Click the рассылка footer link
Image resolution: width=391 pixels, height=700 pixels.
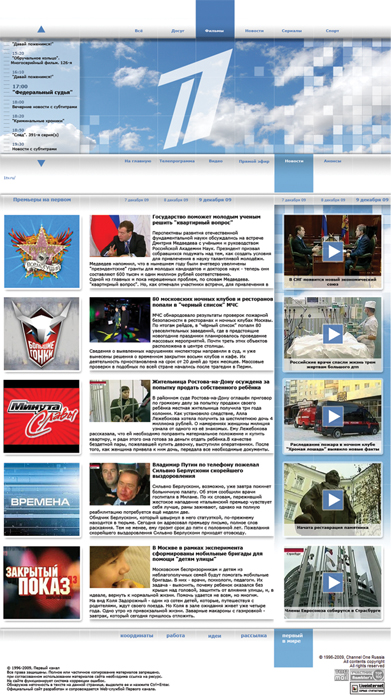tap(254, 635)
